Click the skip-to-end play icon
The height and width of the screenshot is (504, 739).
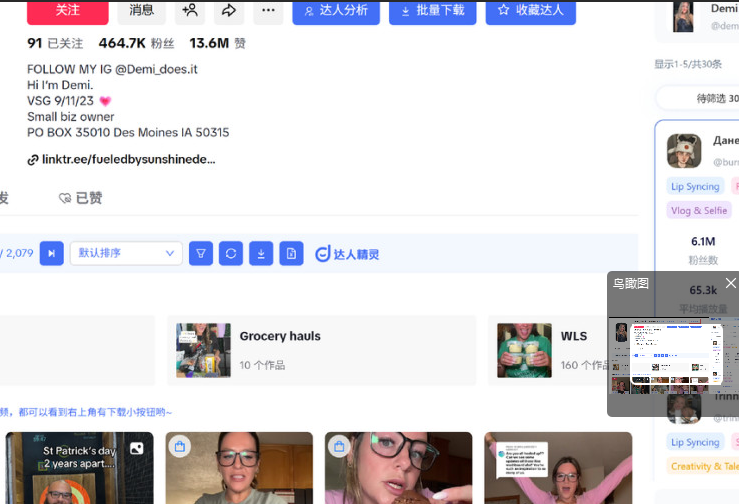pos(52,254)
